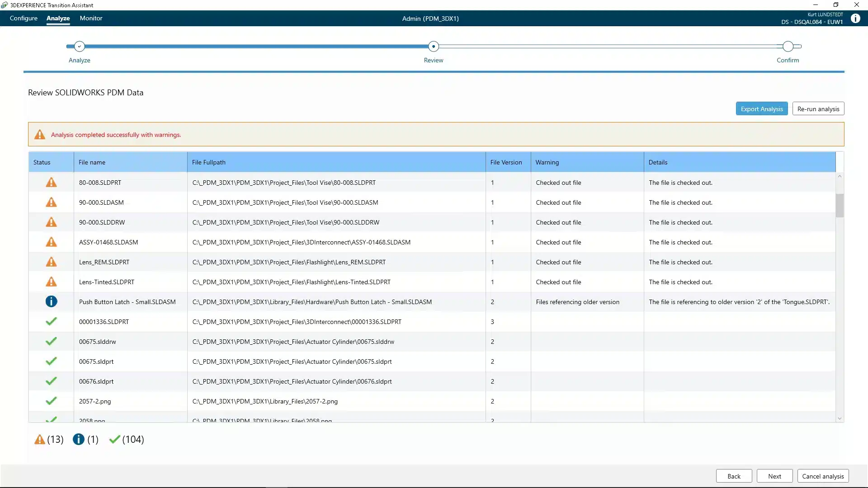Click the info counter showing (1)
This screenshot has height=488, width=868.
pos(85,439)
